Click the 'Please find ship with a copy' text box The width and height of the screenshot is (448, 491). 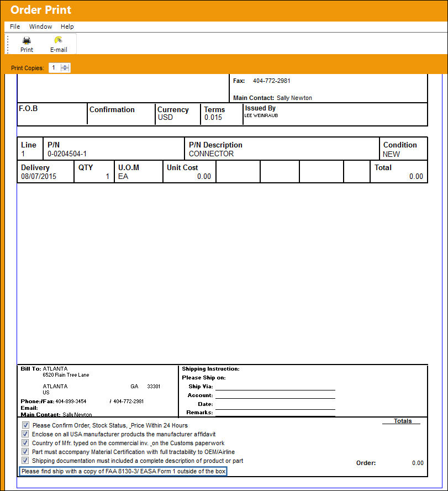[x=123, y=471]
